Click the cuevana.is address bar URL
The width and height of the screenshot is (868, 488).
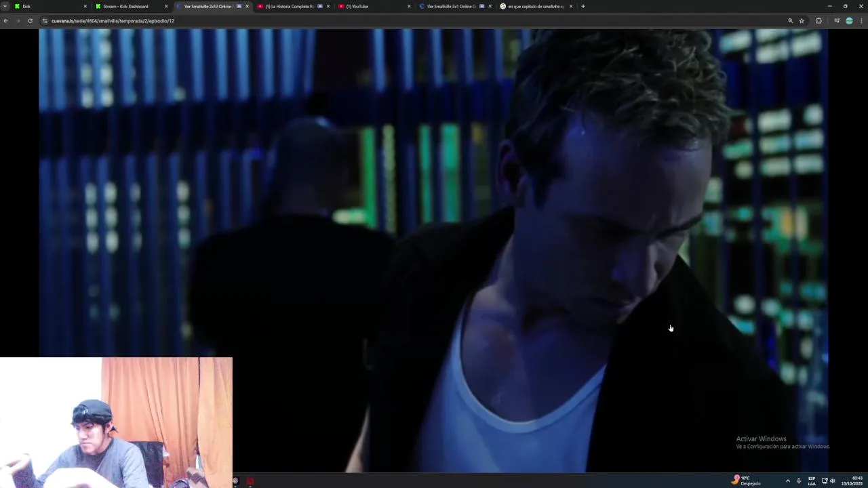click(113, 21)
